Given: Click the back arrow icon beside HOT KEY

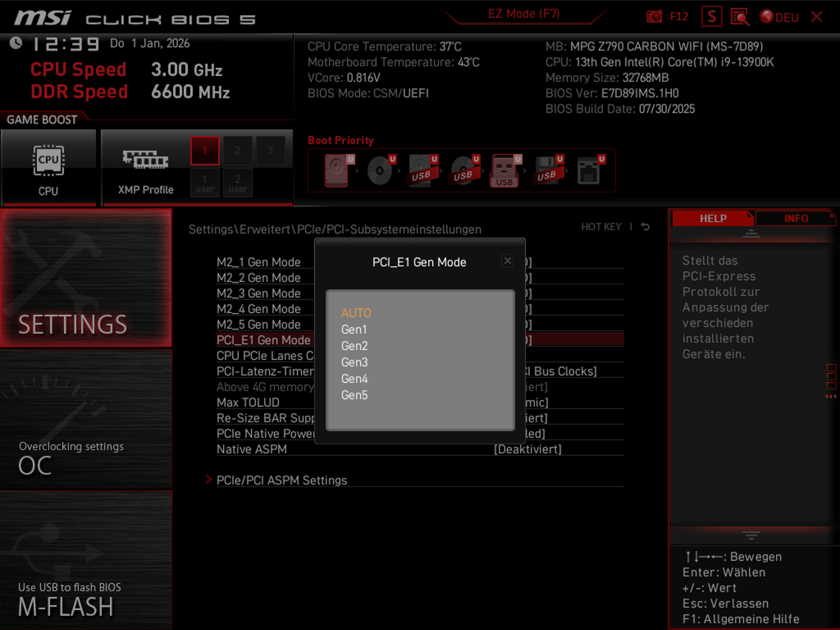Looking at the screenshot, I should (x=646, y=226).
